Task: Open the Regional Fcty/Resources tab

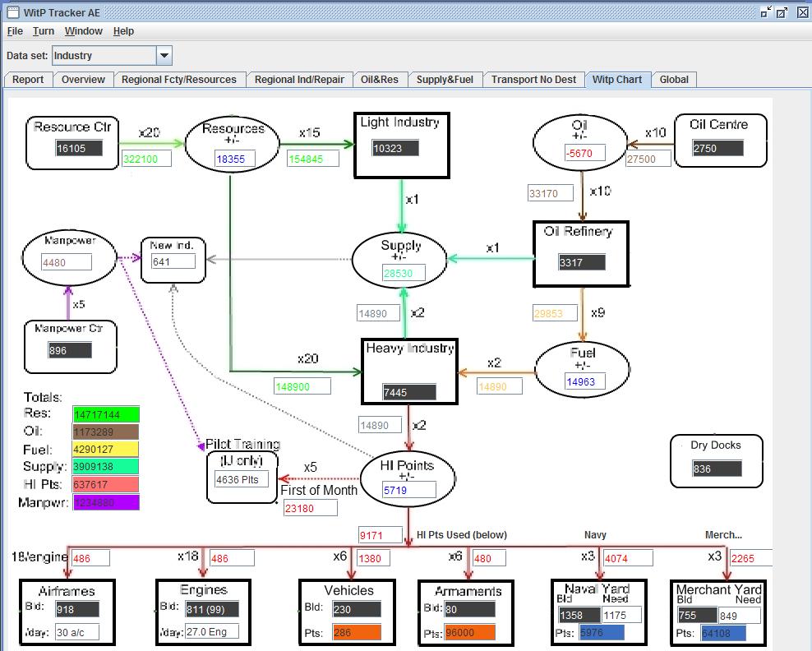Action: (178, 79)
